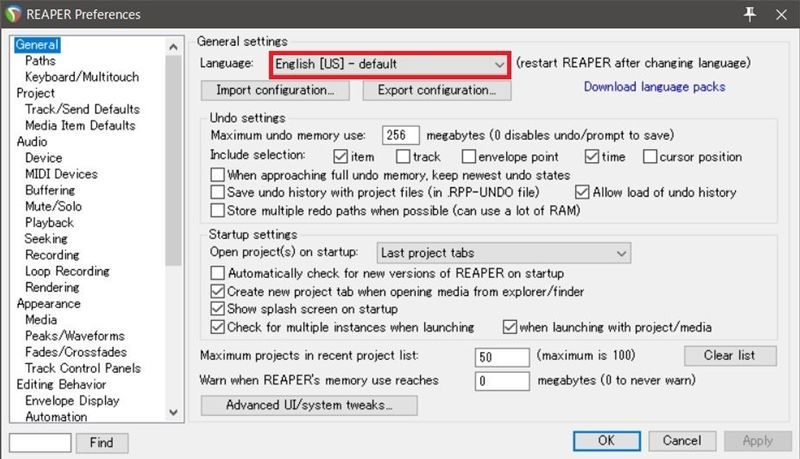
Task: Click the maximum recent projects field
Action: [x=502, y=357]
